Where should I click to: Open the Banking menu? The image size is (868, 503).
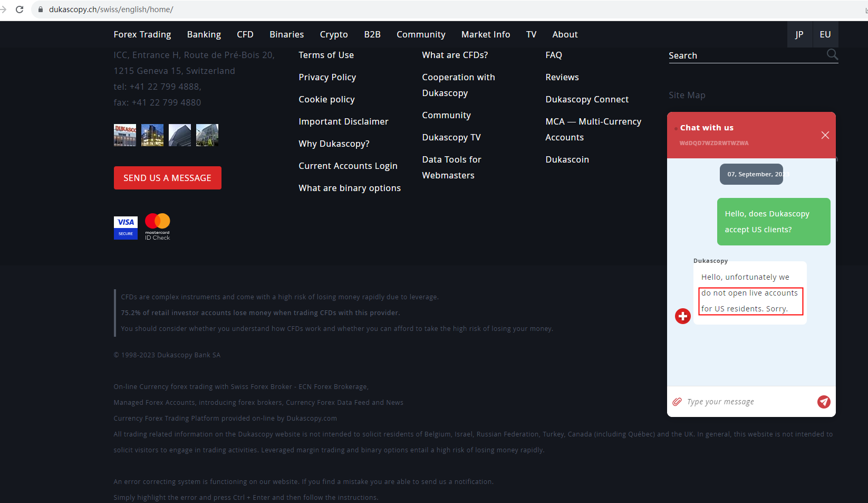(x=204, y=34)
